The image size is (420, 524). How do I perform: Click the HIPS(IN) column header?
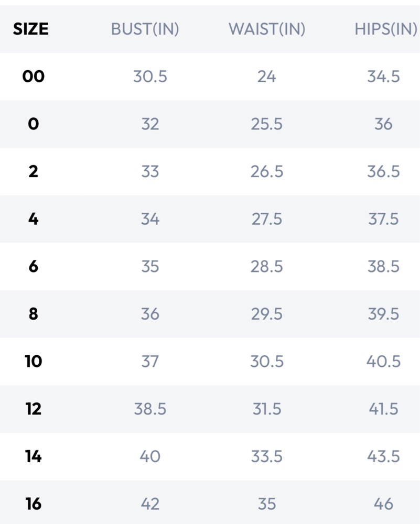point(386,29)
